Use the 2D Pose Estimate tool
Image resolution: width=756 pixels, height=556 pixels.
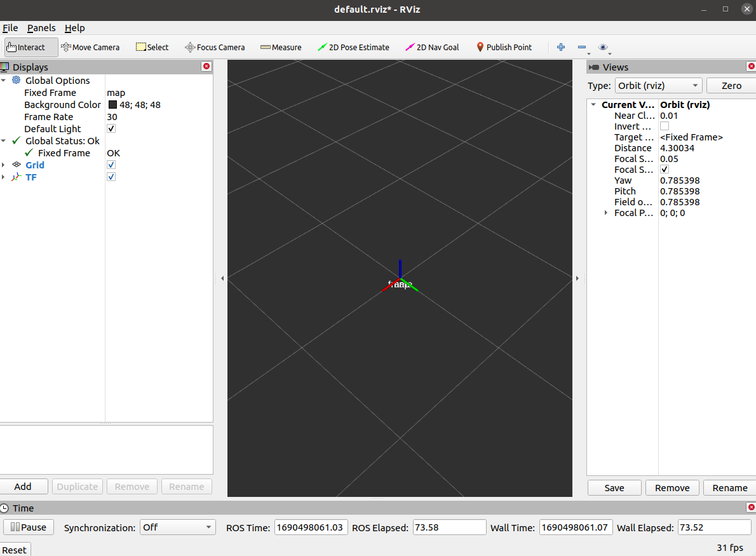coord(354,47)
